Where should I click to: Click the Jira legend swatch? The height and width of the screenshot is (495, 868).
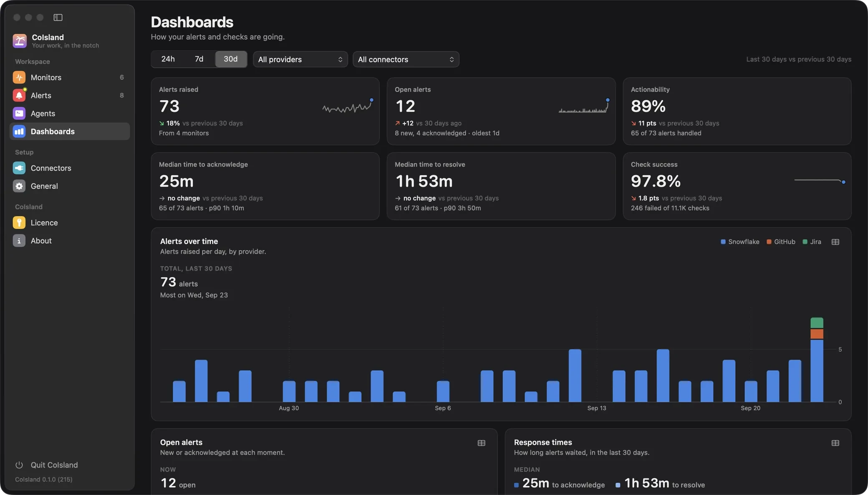[x=805, y=242]
